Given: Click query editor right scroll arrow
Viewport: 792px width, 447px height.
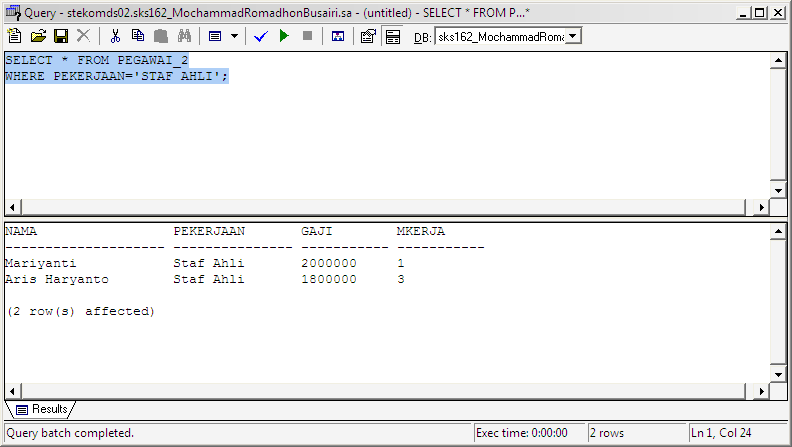Looking at the screenshot, I should pos(762,207).
